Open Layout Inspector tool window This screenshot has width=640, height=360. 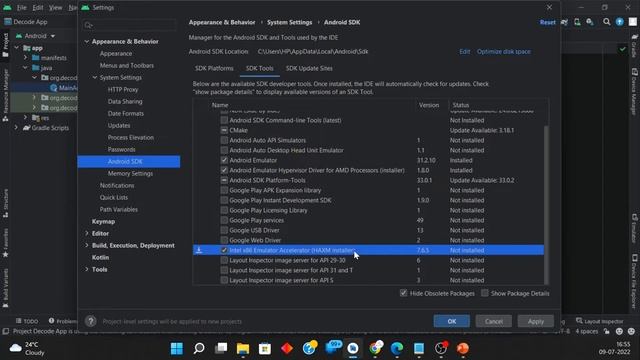(600, 321)
